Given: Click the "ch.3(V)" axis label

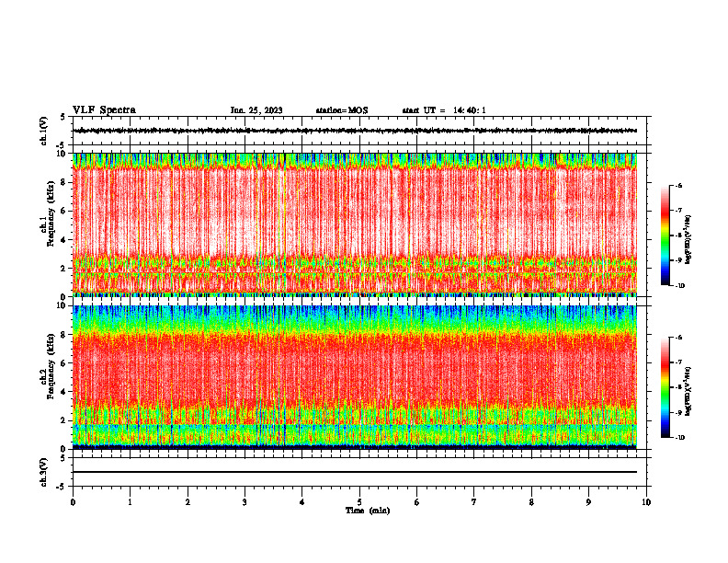Looking at the screenshot, I should click(x=44, y=472).
